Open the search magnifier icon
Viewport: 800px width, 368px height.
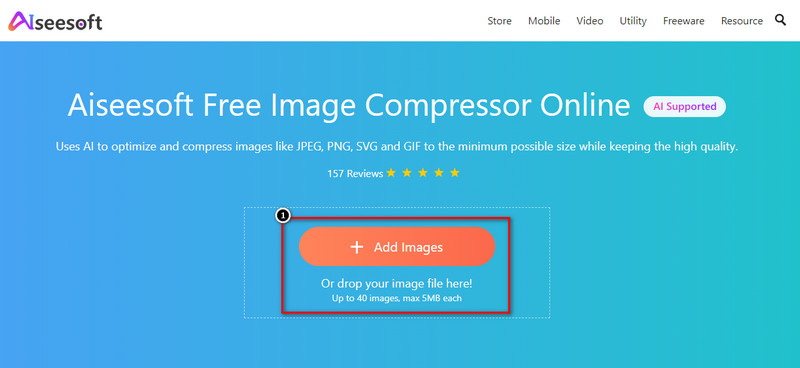point(780,20)
